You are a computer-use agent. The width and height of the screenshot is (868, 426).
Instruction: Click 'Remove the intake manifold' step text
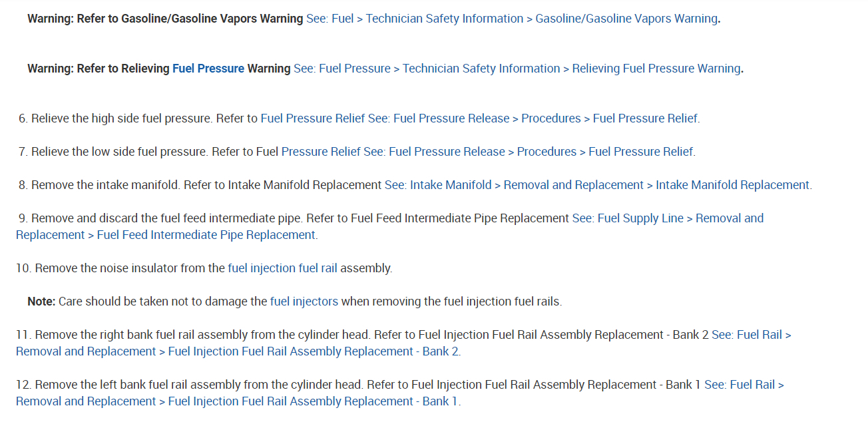pyautogui.click(x=105, y=185)
